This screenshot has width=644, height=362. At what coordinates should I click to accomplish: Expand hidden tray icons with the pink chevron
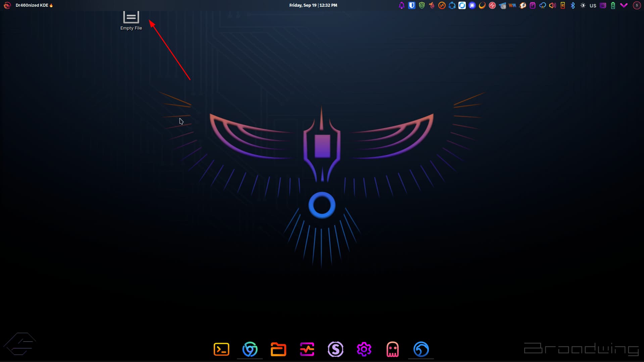[x=624, y=5]
